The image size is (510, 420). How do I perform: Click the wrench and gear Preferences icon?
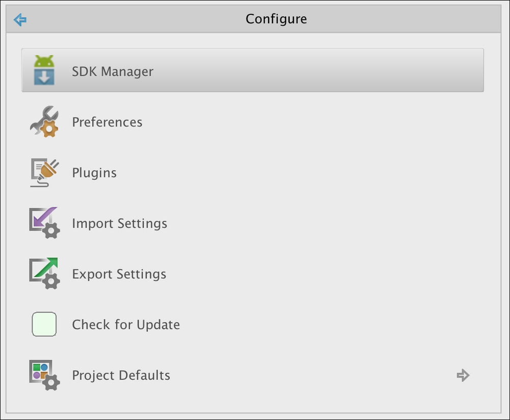pos(44,121)
